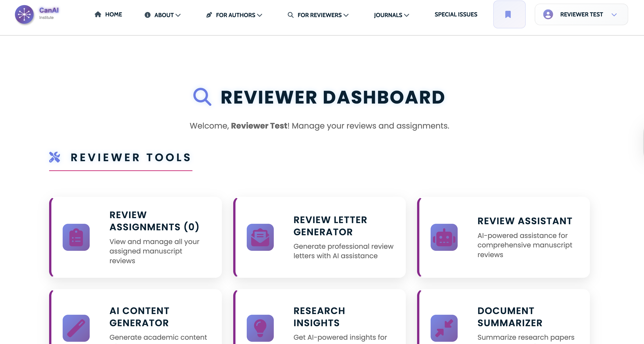Expand the FOR AUTHORS dropdown chevron
Viewport: 644px width, 344px height.
click(x=260, y=15)
